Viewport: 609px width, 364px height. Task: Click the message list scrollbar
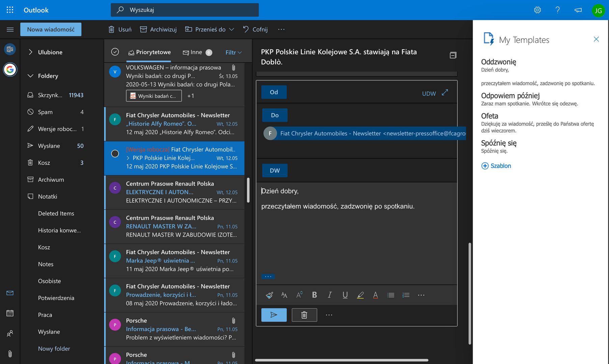point(248,190)
